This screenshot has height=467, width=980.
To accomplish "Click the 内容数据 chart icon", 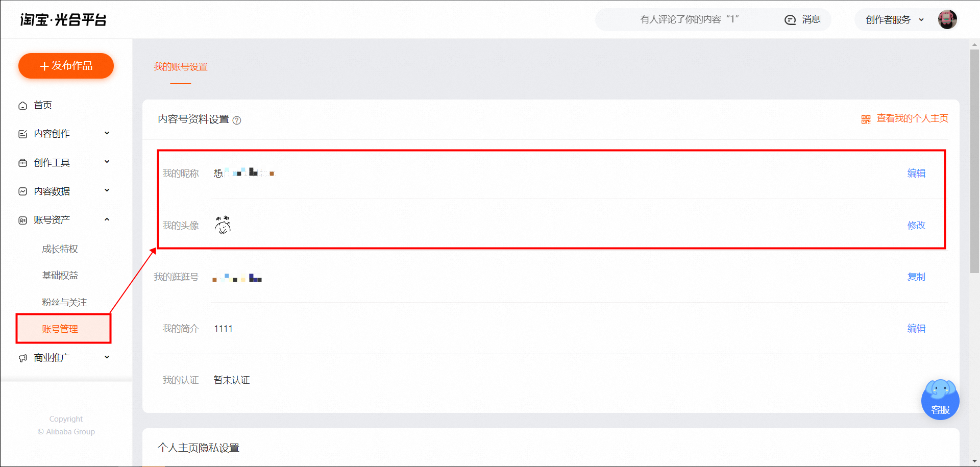I will click(x=22, y=191).
